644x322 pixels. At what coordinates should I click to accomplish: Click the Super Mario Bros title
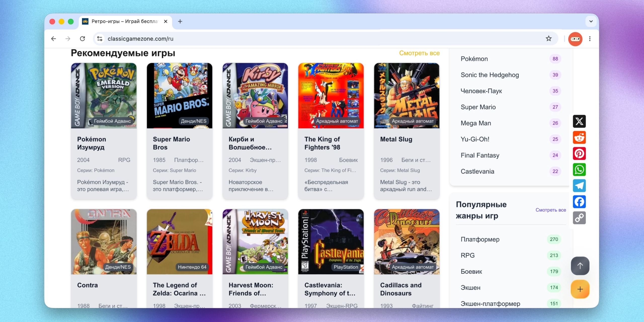(171, 143)
